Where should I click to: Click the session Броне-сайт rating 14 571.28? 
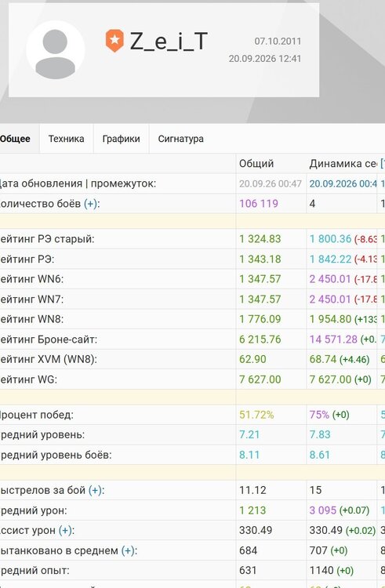click(333, 339)
